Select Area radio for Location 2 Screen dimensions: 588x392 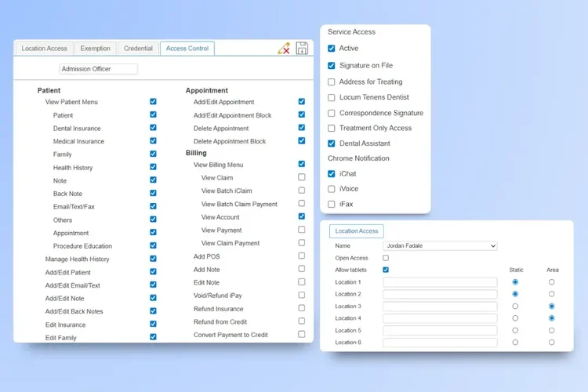pyautogui.click(x=551, y=294)
